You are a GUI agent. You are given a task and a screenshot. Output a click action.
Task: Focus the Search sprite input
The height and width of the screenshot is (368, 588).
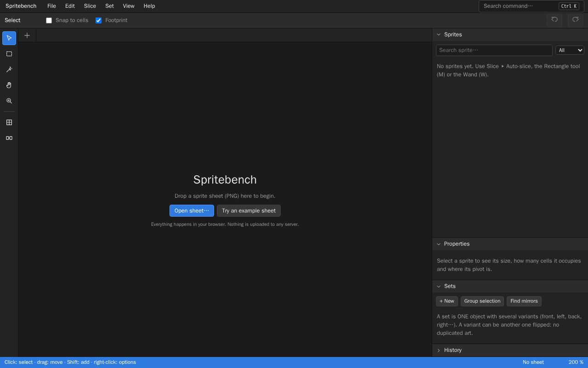[494, 50]
